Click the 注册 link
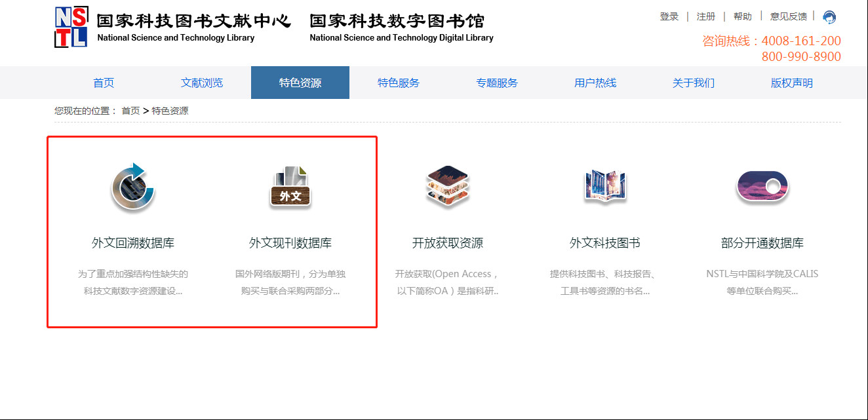 pos(706,16)
